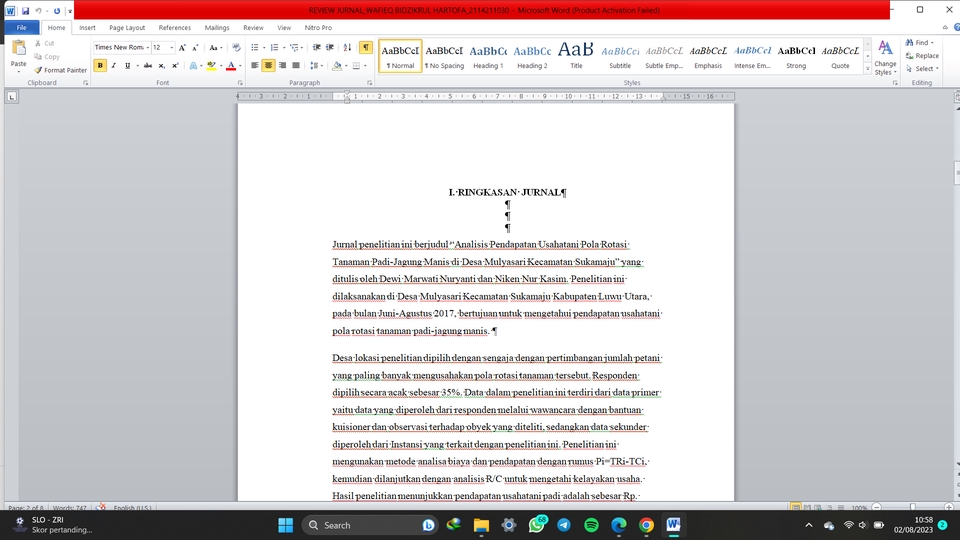960x540 pixels.
Task: Click Grow Font icon
Action: coord(182,47)
